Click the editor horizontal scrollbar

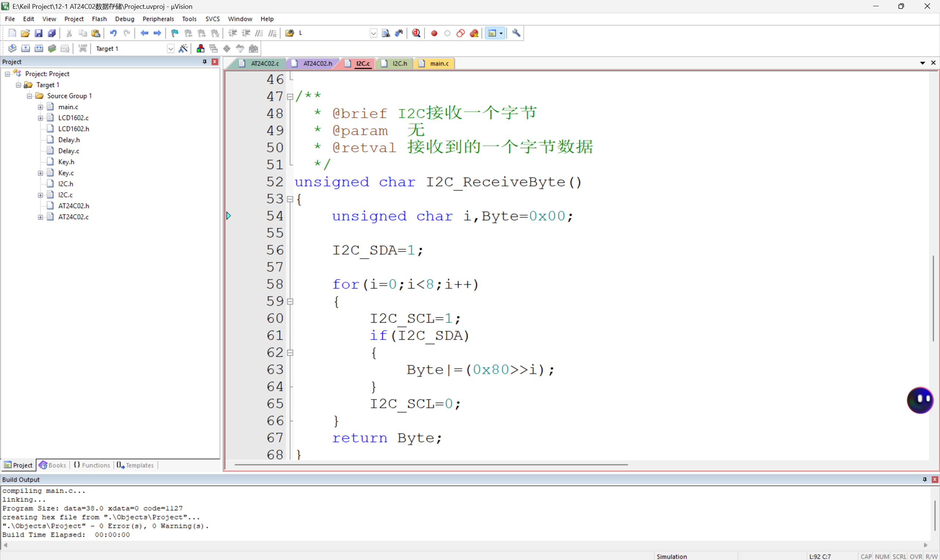pyautogui.click(x=431, y=465)
